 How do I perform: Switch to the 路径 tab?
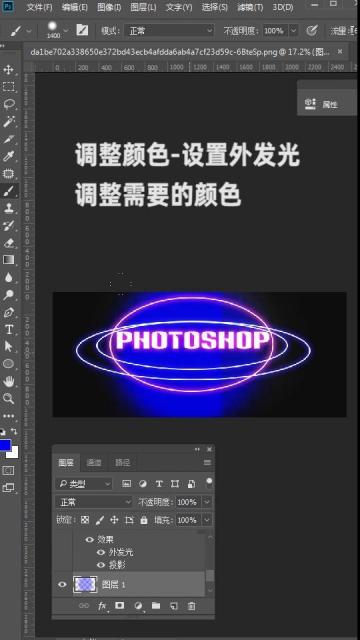point(122,462)
